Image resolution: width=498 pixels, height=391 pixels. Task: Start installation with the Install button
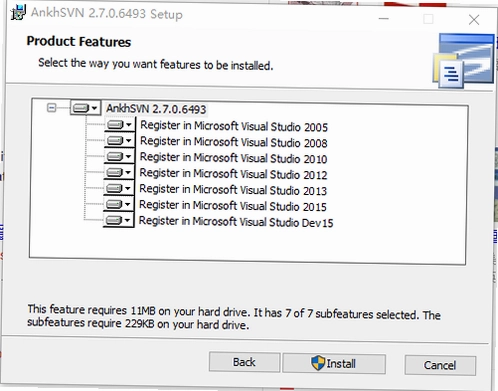click(x=334, y=363)
